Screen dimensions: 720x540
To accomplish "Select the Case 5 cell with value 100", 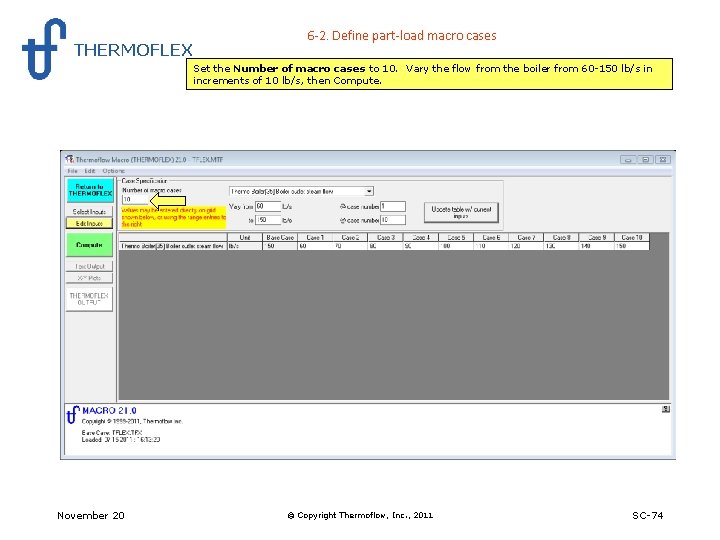I will [456, 246].
